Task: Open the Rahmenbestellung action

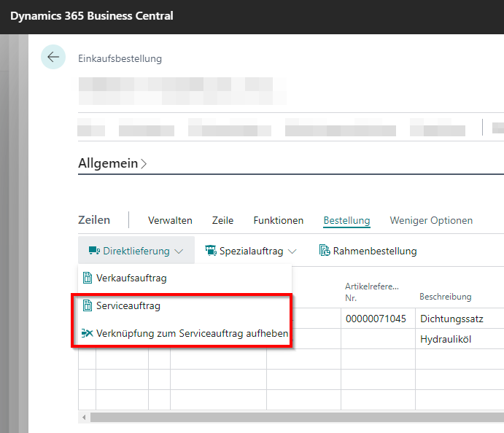Action: 368,251
